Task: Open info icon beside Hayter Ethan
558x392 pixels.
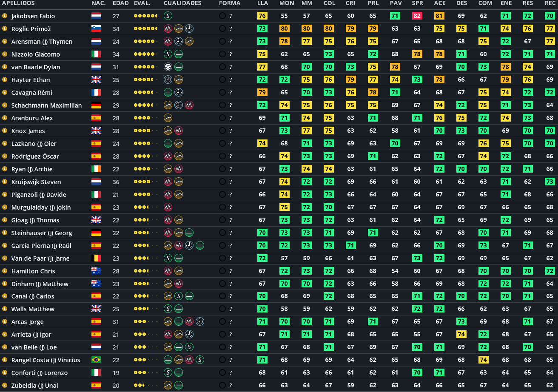Action: click(x=5, y=80)
